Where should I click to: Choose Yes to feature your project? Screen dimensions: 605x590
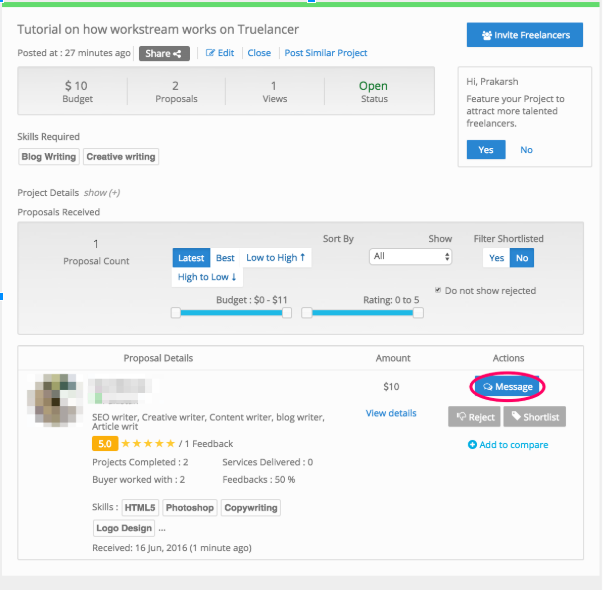tap(488, 150)
